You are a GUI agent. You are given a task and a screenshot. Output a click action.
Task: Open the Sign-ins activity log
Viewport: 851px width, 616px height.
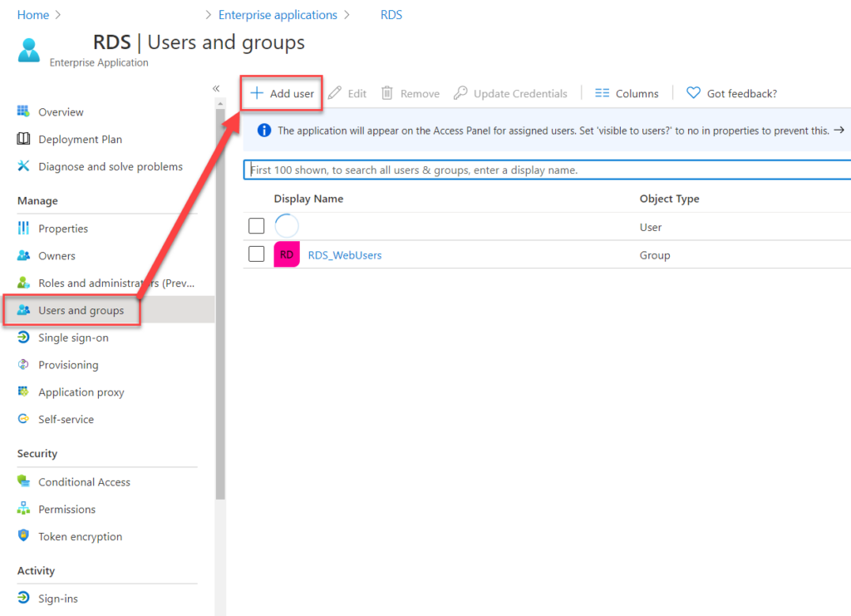(61, 598)
